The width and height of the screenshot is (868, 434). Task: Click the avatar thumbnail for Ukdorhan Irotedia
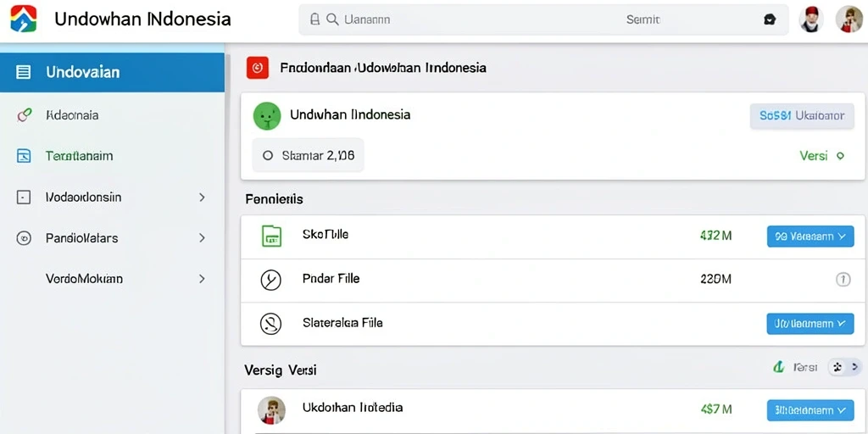[x=271, y=410]
